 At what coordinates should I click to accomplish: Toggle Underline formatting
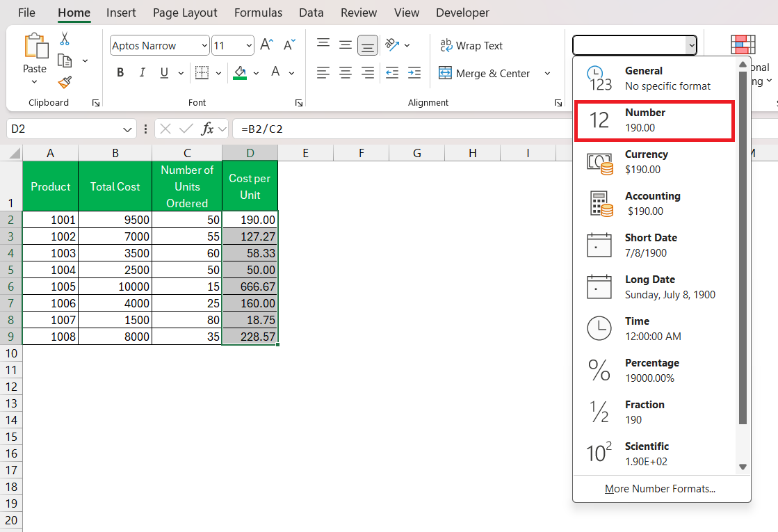pos(164,73)
